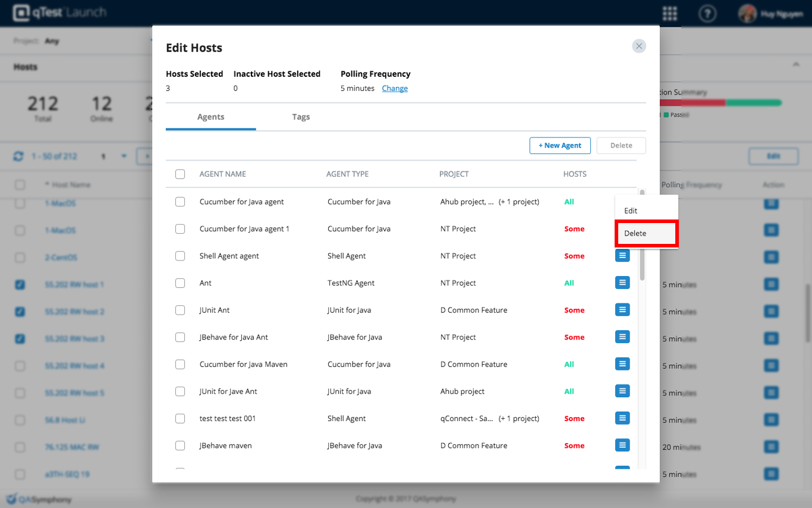Click the + New Agent button

[559, 146]
